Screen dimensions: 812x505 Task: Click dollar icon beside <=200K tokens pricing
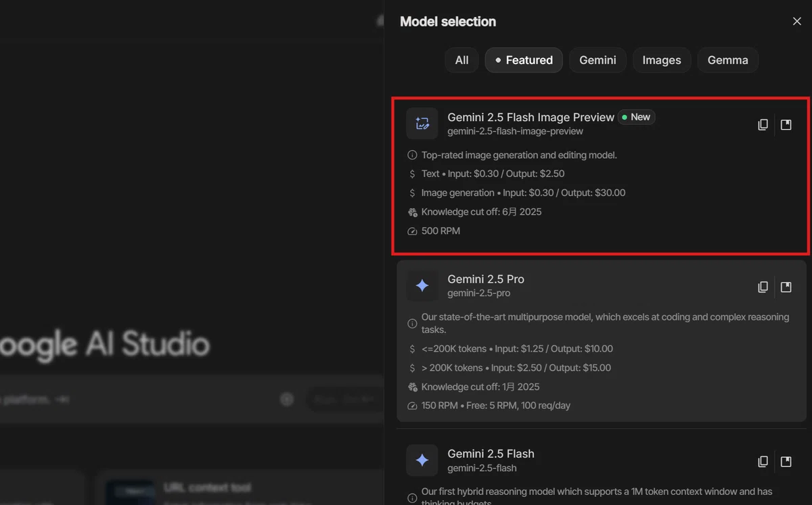[x=412, y=349]
